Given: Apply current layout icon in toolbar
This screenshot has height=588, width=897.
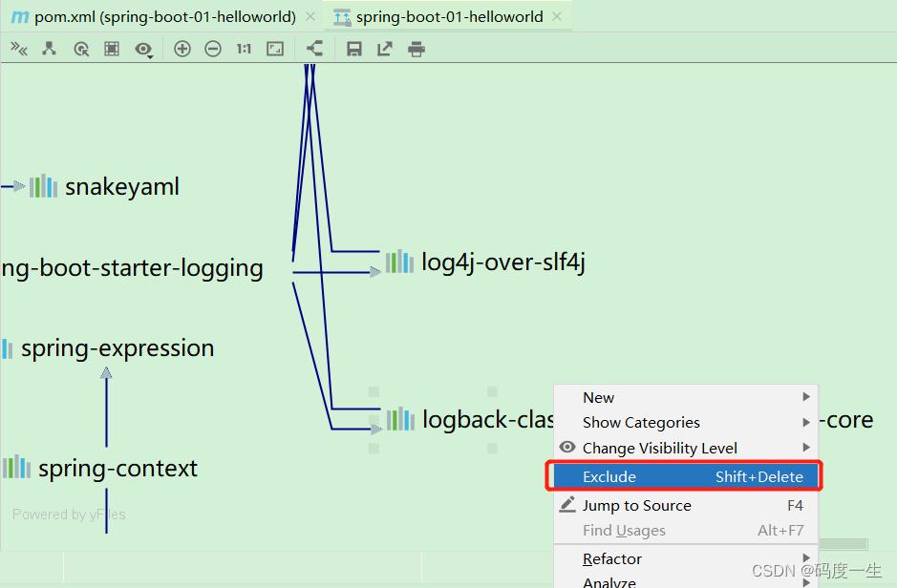Looking at the screenshot, I should pyautogui.click(x=314, y=49).
